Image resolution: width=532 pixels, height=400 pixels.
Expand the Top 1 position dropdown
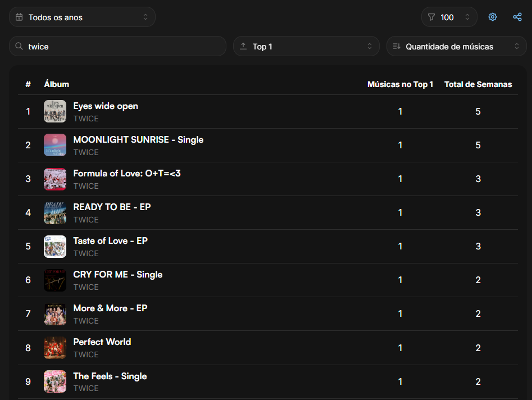(306, 46)
